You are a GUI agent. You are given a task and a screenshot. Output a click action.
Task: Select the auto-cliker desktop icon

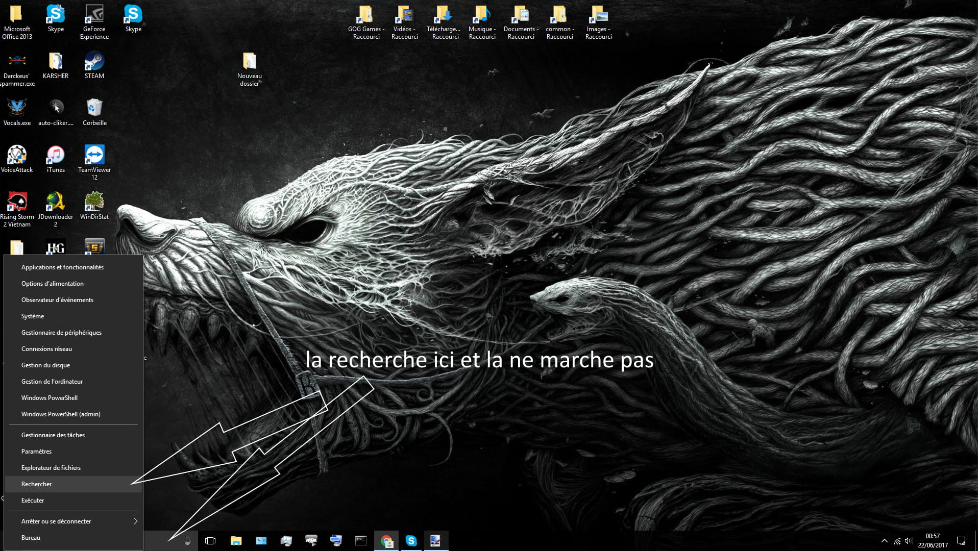[x=56, y=112]
